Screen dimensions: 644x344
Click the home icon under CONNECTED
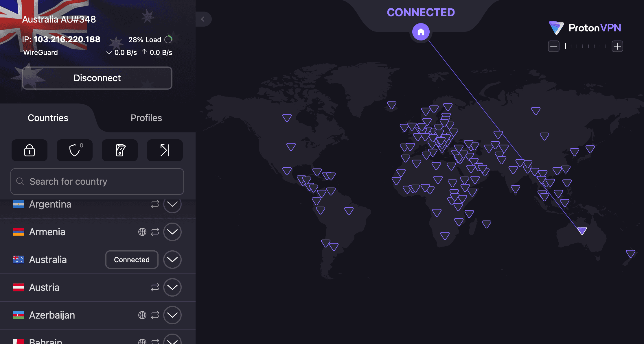[x=421, y=32]
